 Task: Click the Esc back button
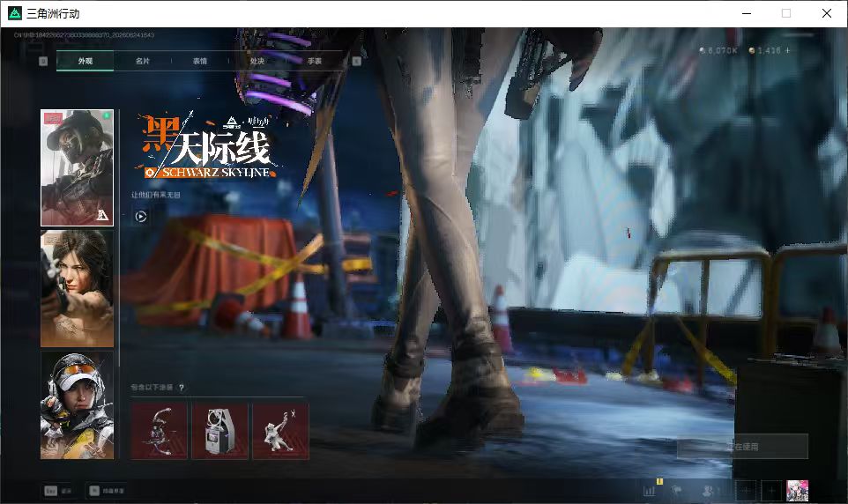coord(58,491)
